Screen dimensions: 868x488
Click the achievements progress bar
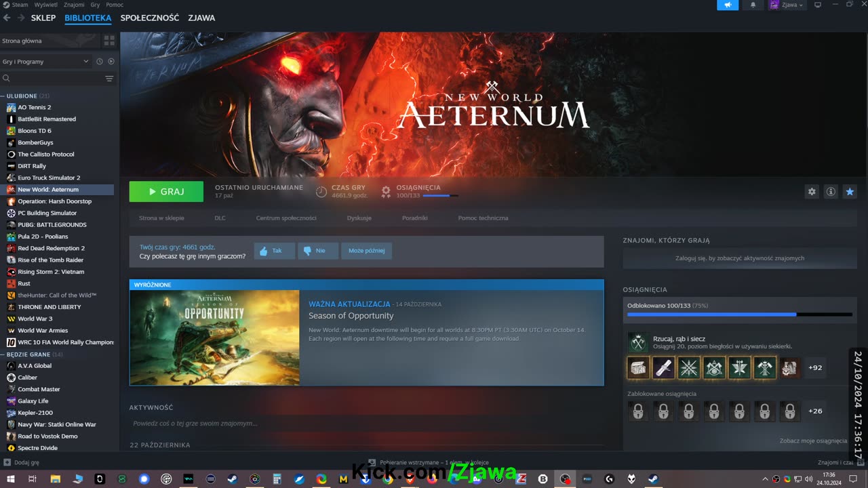point(740,314)
